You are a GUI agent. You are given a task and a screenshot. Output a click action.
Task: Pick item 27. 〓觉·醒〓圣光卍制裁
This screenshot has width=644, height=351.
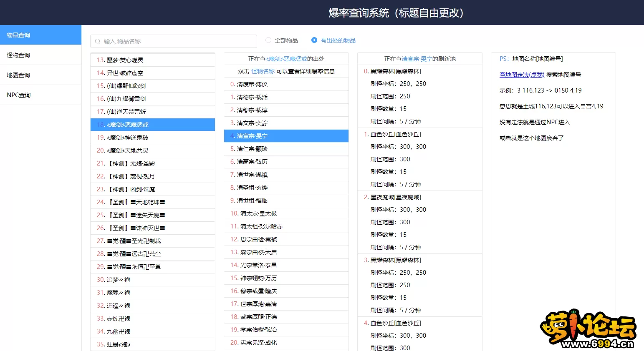(153, 241)
